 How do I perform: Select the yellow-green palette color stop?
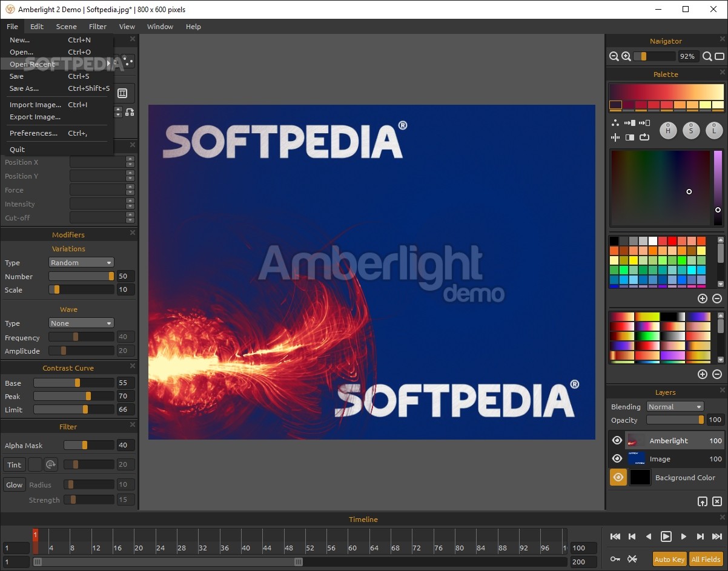pyautogui.click(x=705, y=105)
